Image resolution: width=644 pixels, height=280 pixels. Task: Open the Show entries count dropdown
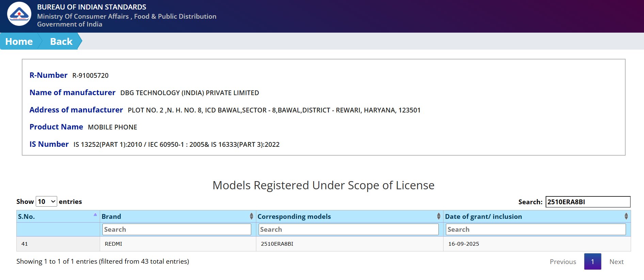pyautogui.click(x=46, y=202)
